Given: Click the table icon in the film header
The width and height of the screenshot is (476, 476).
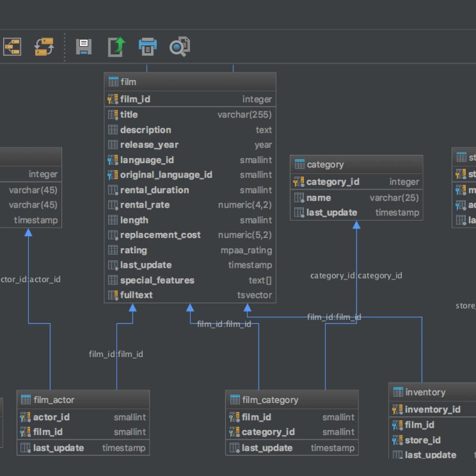Looking at the screenshot, I should [112, 81].
